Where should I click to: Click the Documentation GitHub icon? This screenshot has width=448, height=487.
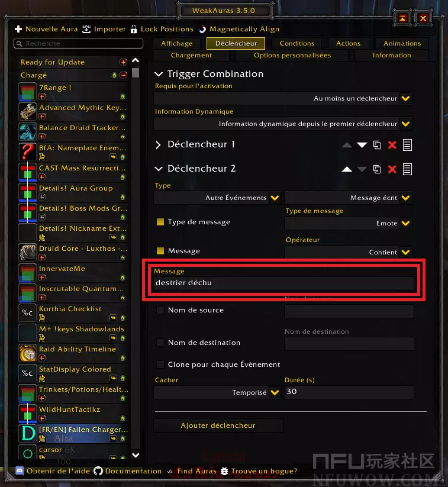pyautogui.click(x=98, y=471)
